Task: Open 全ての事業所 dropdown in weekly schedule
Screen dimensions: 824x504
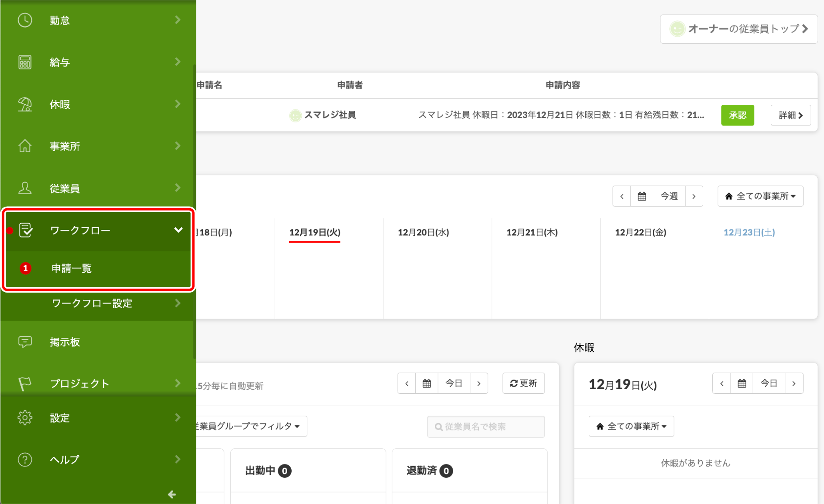Action: click(760, 196)
